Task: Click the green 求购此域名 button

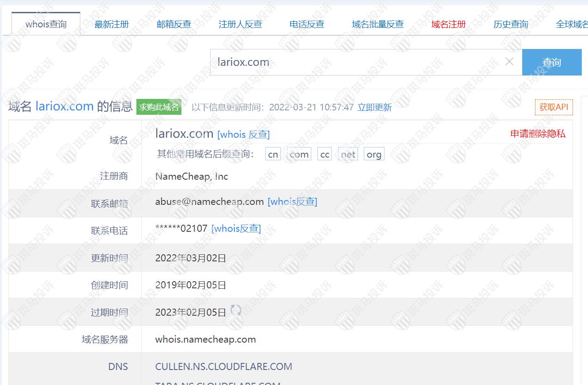Action: 159,107
